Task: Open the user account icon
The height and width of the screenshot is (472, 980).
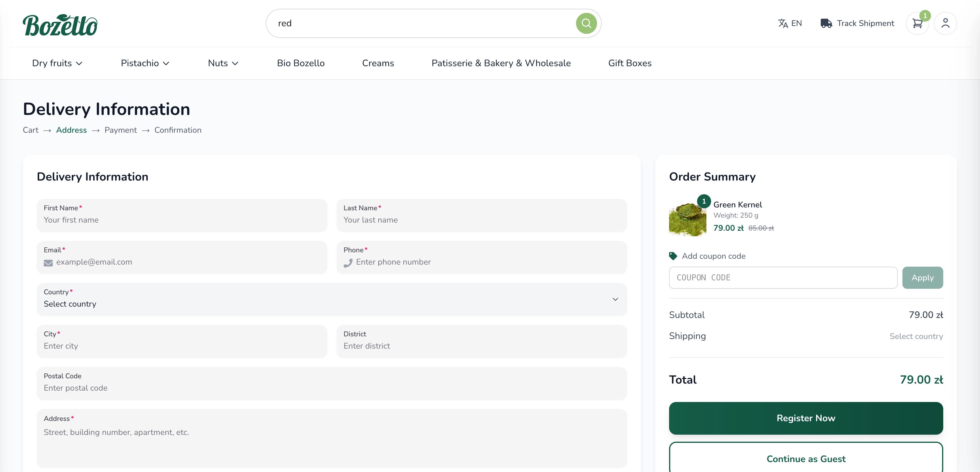Action: (945, 24)
